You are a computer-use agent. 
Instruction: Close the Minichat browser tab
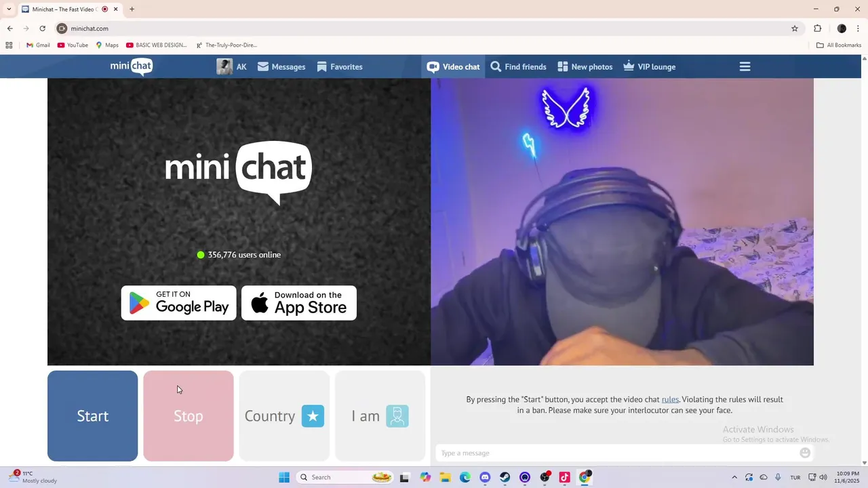(x=116, y=9)
